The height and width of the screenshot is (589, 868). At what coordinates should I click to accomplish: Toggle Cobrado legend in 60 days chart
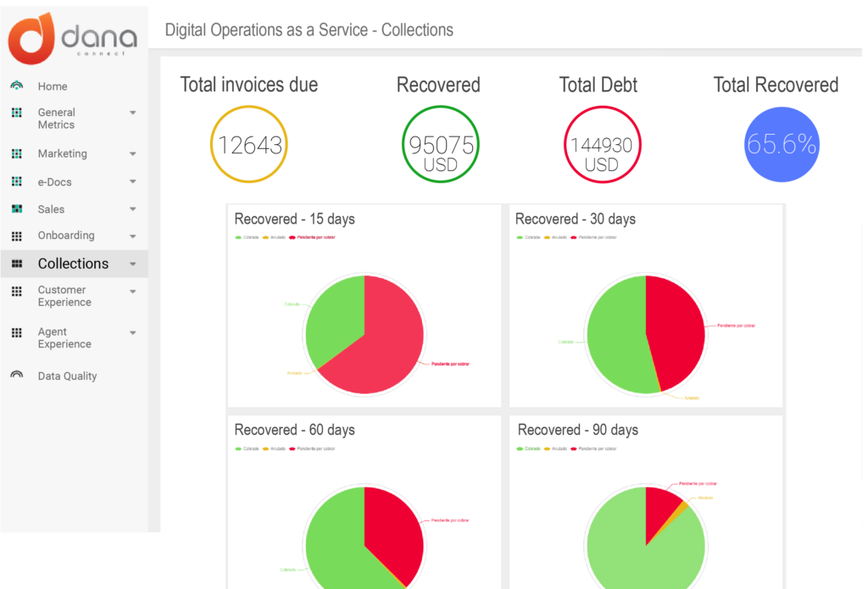pos(247,449)
